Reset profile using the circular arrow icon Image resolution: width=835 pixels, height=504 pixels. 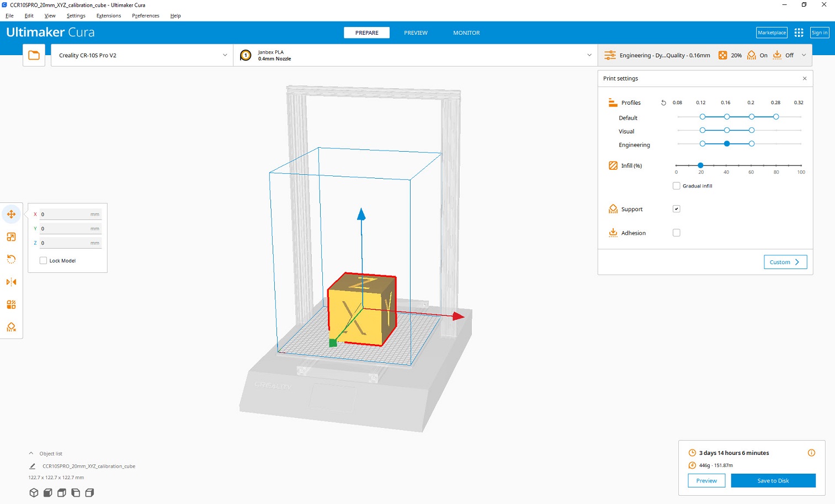click(663, 103)
